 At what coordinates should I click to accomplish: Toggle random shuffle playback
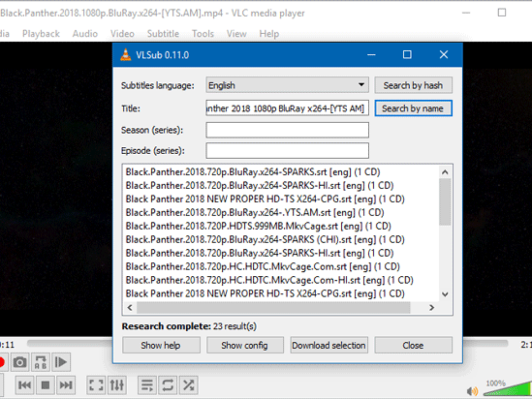coord(188,385)
